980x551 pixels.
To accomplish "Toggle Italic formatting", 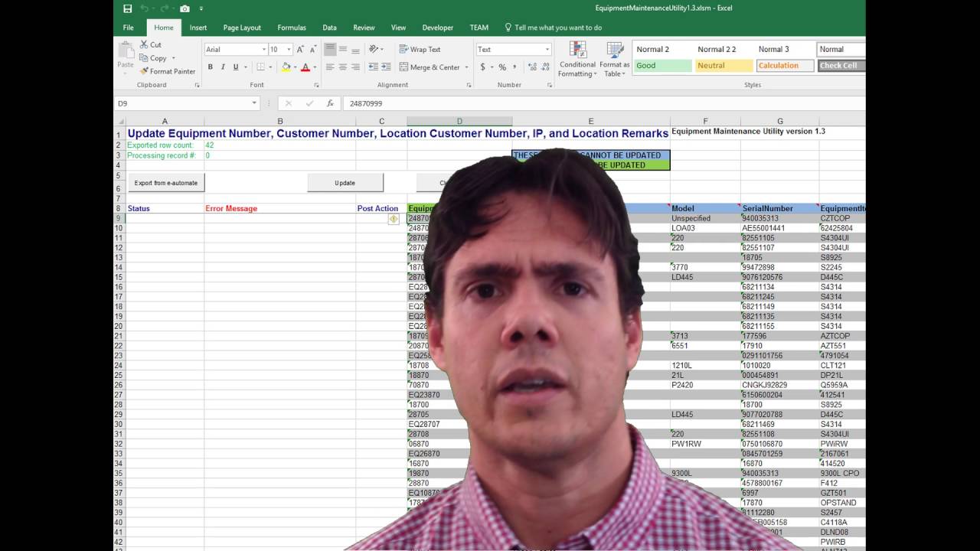I will (223, 67).
